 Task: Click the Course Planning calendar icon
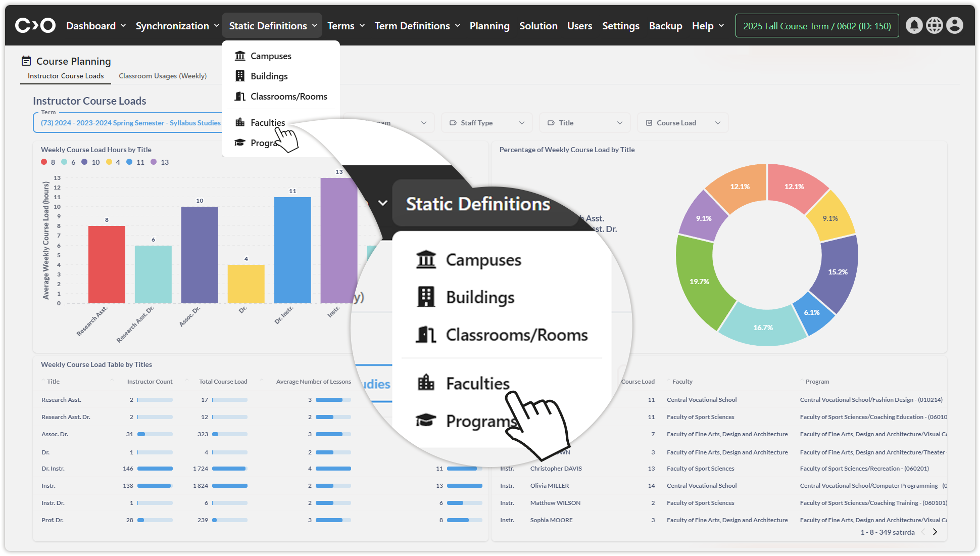(26, 61)
